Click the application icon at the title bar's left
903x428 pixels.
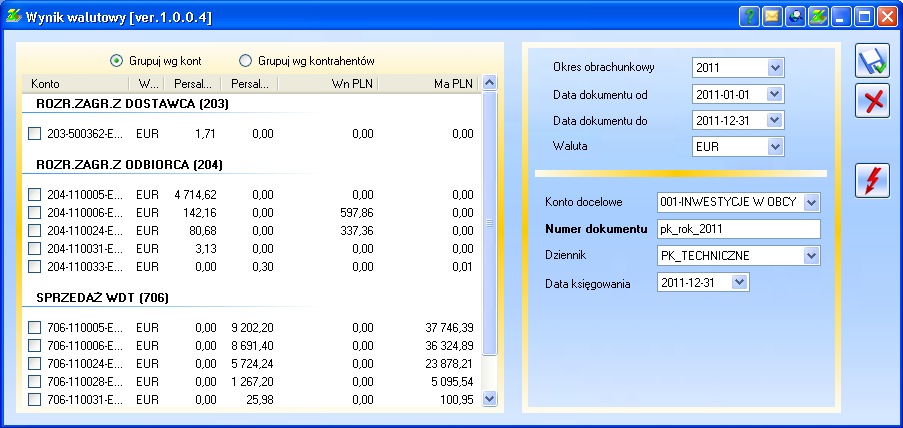point(14,16)
